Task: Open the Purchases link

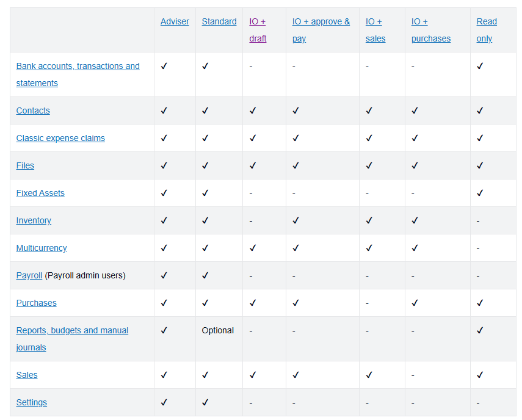Action: point(36,303)
